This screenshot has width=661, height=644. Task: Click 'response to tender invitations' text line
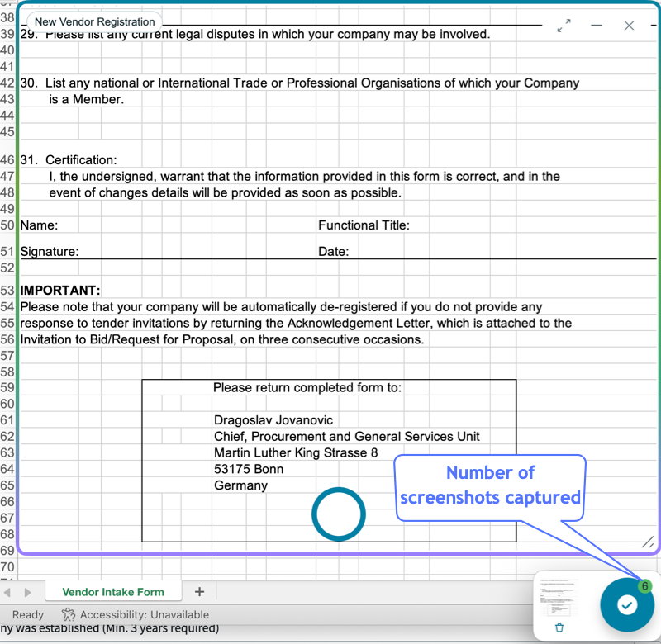(296, 323)
